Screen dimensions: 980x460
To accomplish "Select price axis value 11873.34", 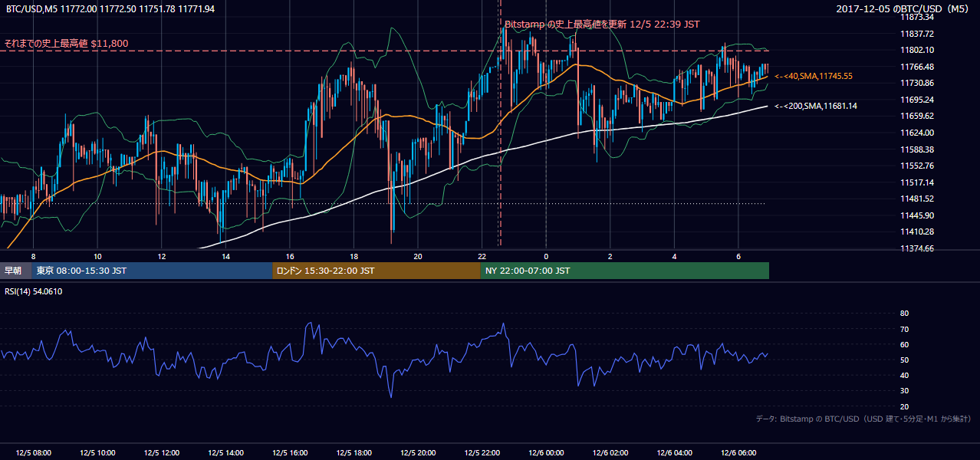I will point(916,17).
